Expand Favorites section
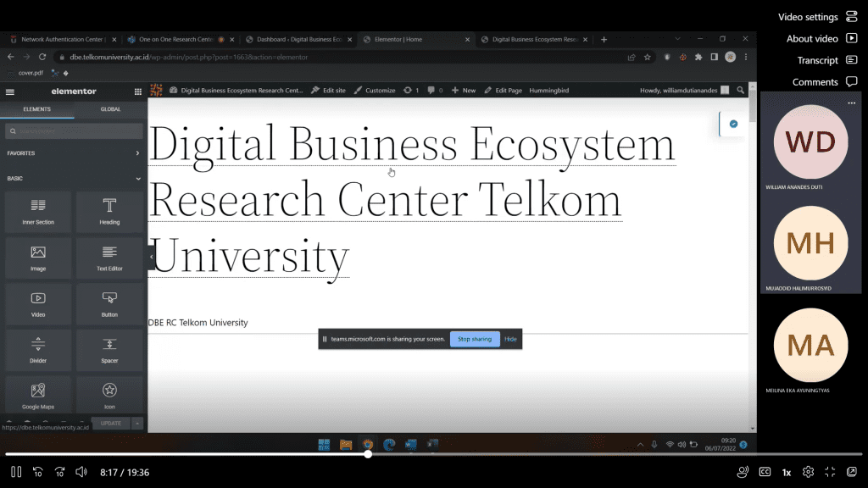 (x=74, y=153)
